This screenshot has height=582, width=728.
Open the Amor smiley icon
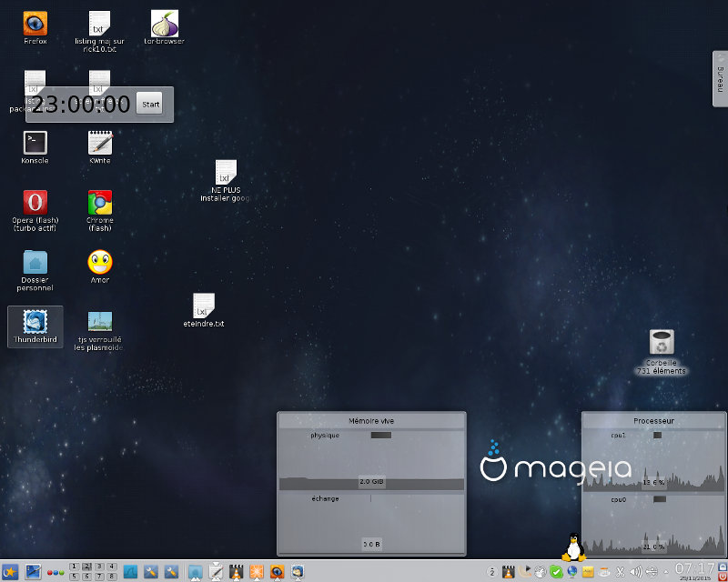point(100,262)
